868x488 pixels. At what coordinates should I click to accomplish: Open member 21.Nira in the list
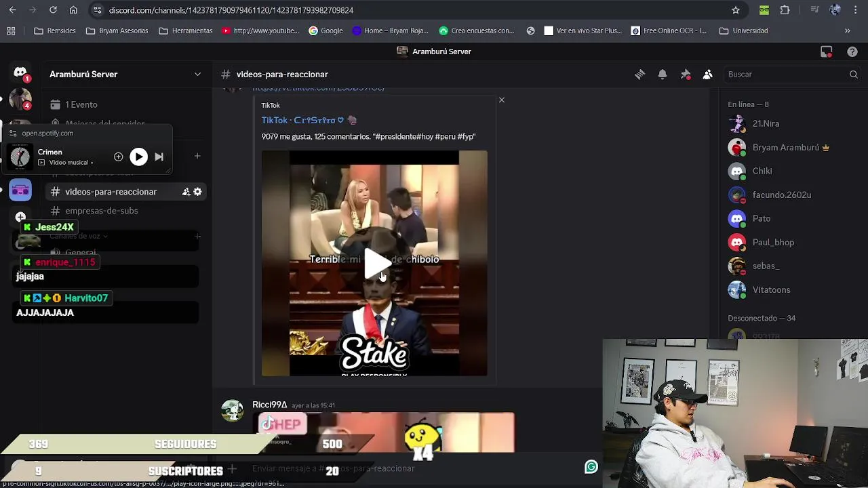point(766,123)
